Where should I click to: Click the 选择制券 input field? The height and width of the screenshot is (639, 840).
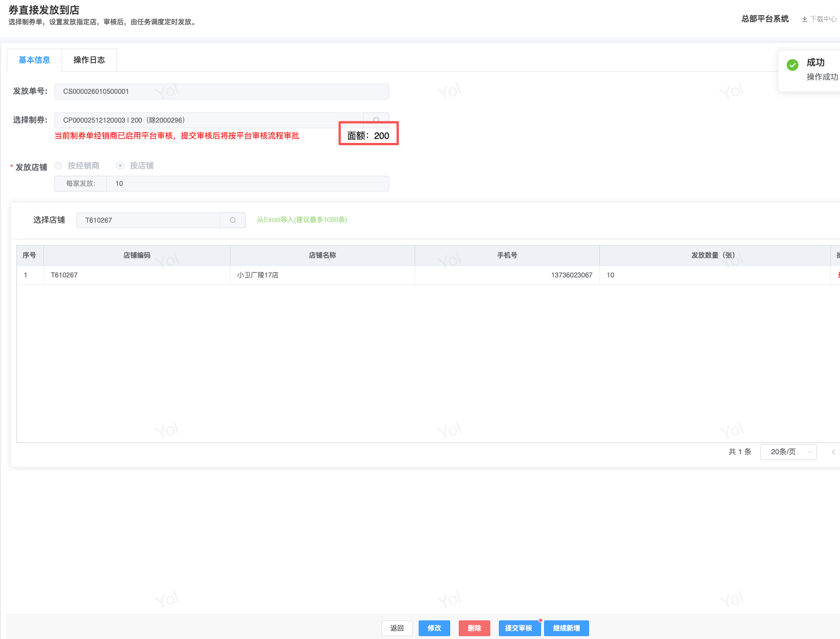click(x=209, y=120)
